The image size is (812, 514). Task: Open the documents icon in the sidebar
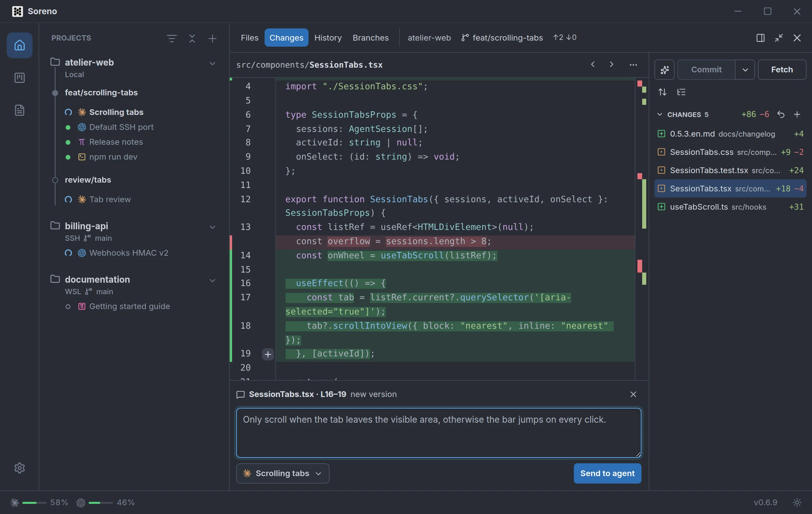[19, 110]
